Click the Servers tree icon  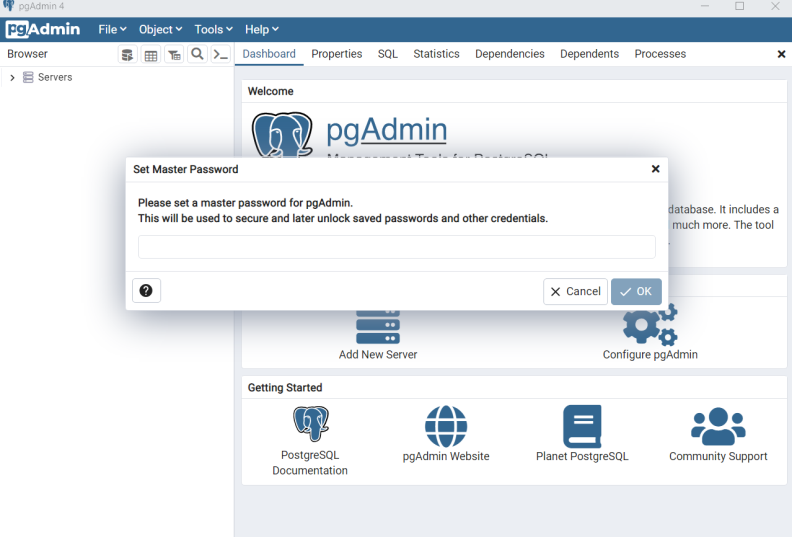pos(28,77)
